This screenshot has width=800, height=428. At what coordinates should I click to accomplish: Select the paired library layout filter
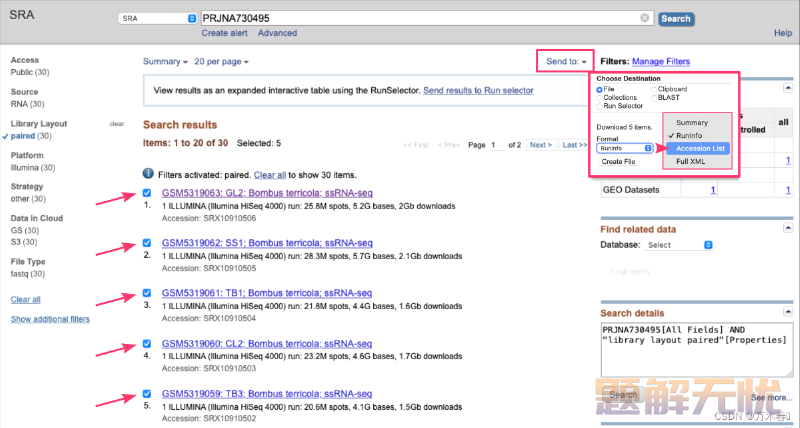click(23, 136)
